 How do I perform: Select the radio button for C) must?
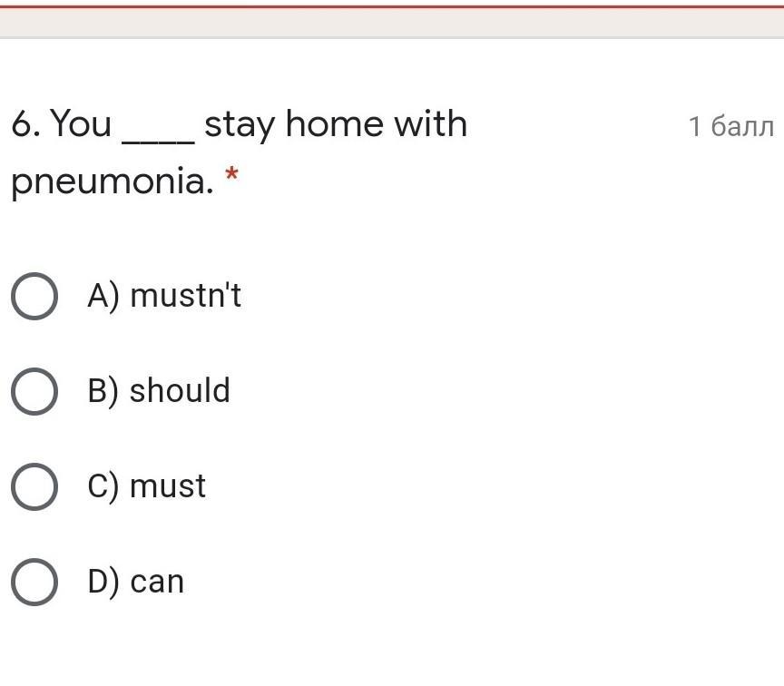point(34,486)
